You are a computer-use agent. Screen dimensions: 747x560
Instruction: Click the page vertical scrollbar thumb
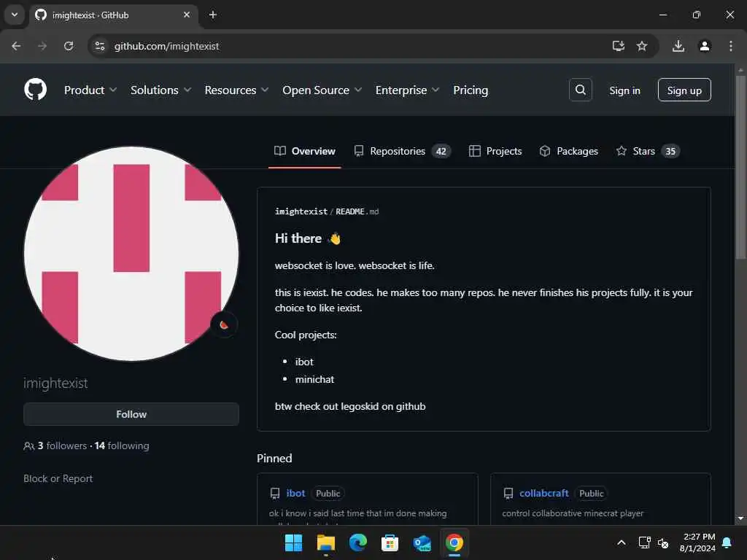coord(740,167)
